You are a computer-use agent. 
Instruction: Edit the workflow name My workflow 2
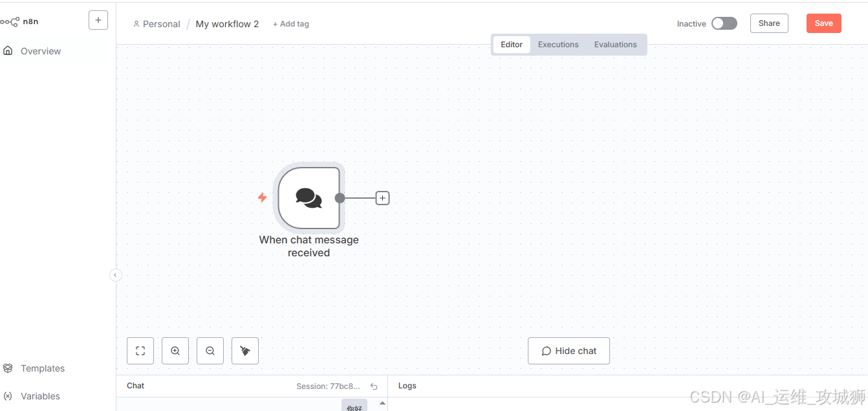227,24
